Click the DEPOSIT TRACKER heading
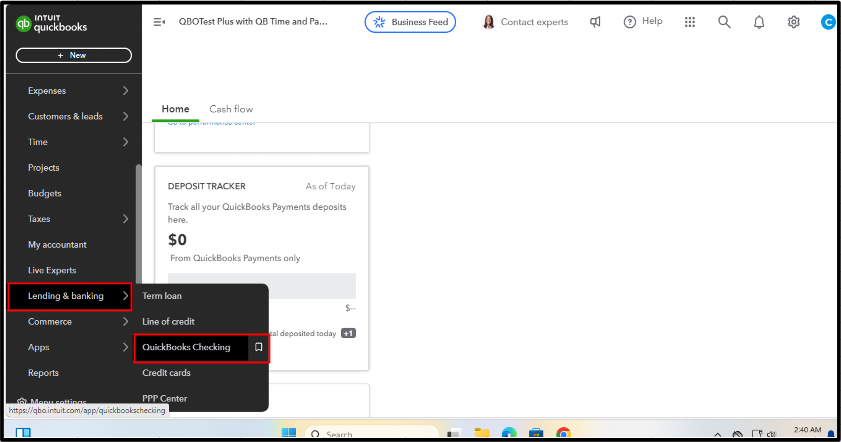 206,186
